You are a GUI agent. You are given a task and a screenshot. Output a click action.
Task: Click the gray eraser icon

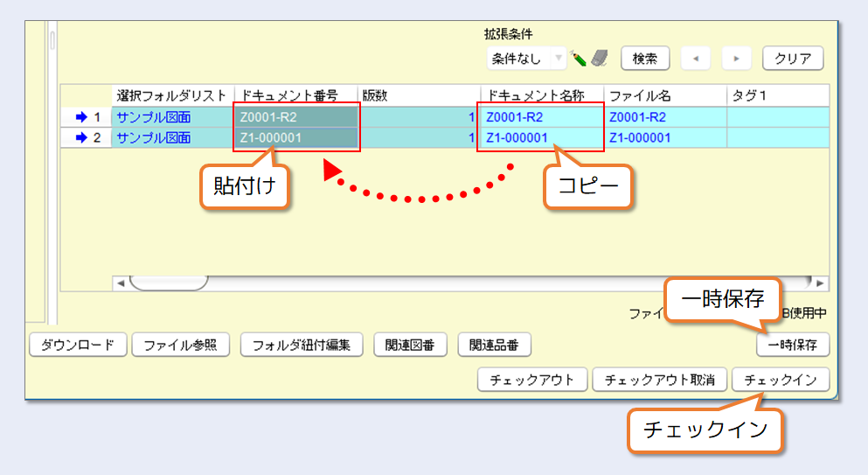pos(599,59)
